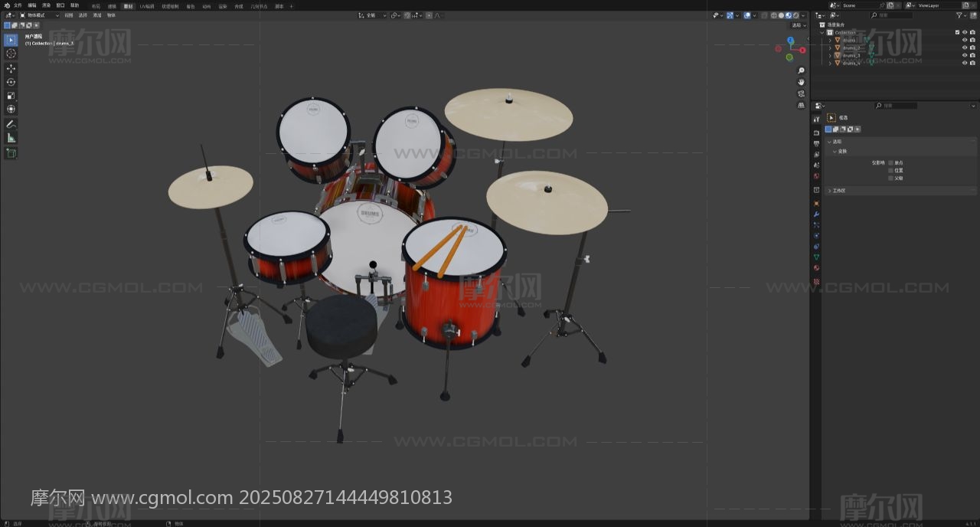Click the Scene name field

click(860, 5)
